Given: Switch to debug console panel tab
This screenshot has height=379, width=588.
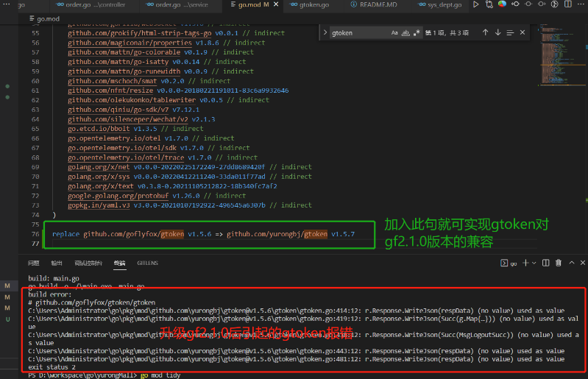Looking at the screenshot, I should point(88,263).
